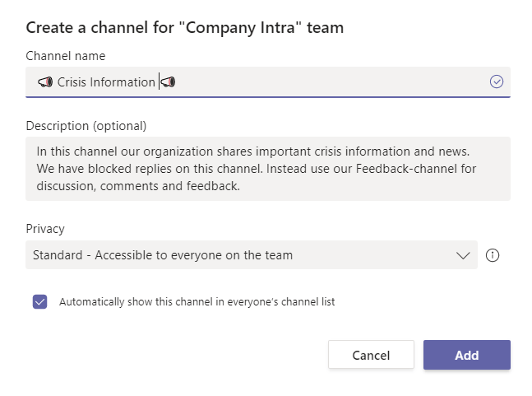This screenshot has height=396, width=532.
Task: Click the "Description (optional)" label
Action: coord(86,126)
